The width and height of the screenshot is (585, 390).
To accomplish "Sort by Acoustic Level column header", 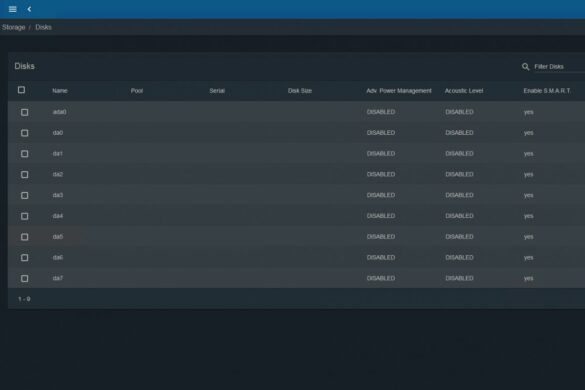I will click(464, 91).
